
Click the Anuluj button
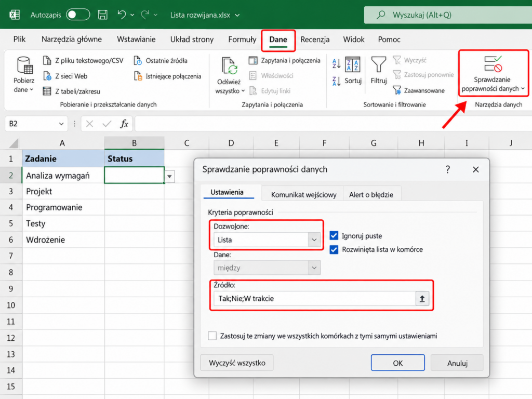(x=457, y=363)
